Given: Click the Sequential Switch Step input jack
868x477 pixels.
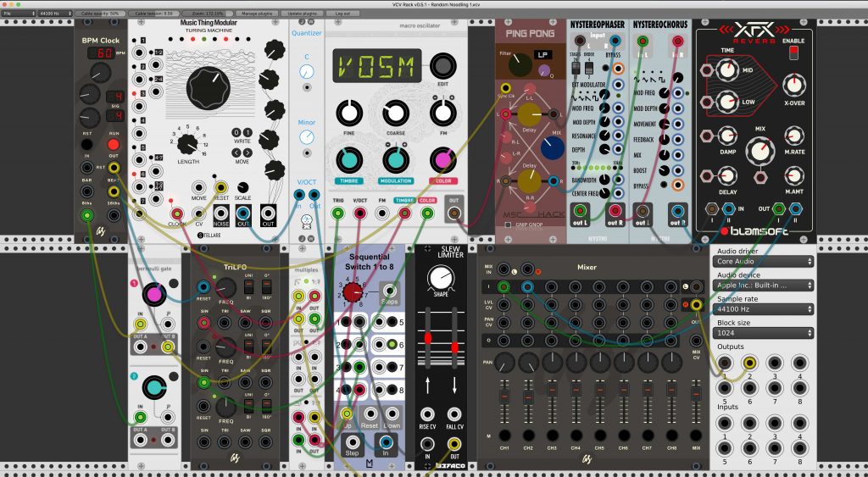Looking at the screenshot, I should (x=352, y=441).
